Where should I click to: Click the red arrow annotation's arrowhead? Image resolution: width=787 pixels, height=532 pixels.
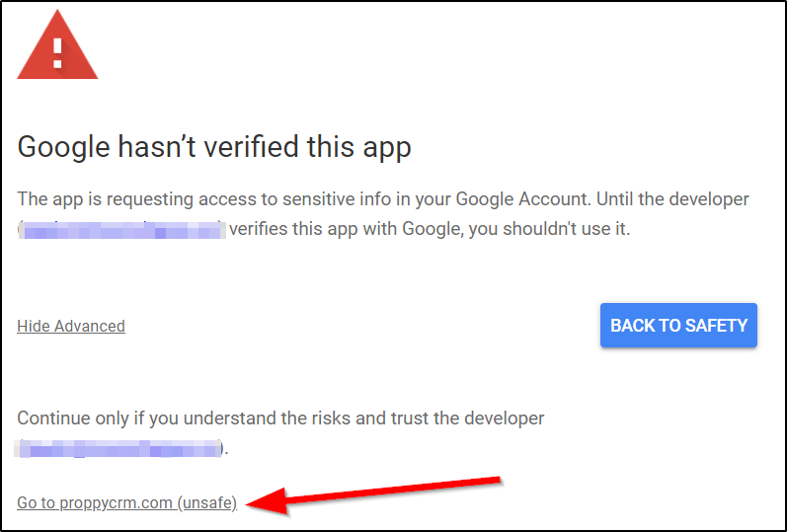(x=259, y=503)
